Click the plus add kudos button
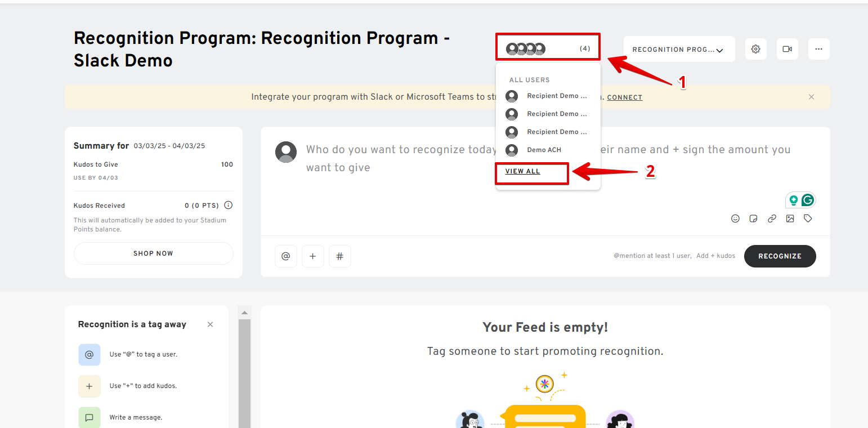The width and height of the screenshot is (868, 428). (313, 256)
